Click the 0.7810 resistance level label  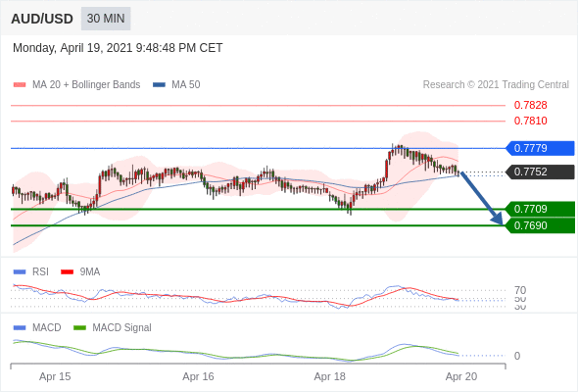530,121
